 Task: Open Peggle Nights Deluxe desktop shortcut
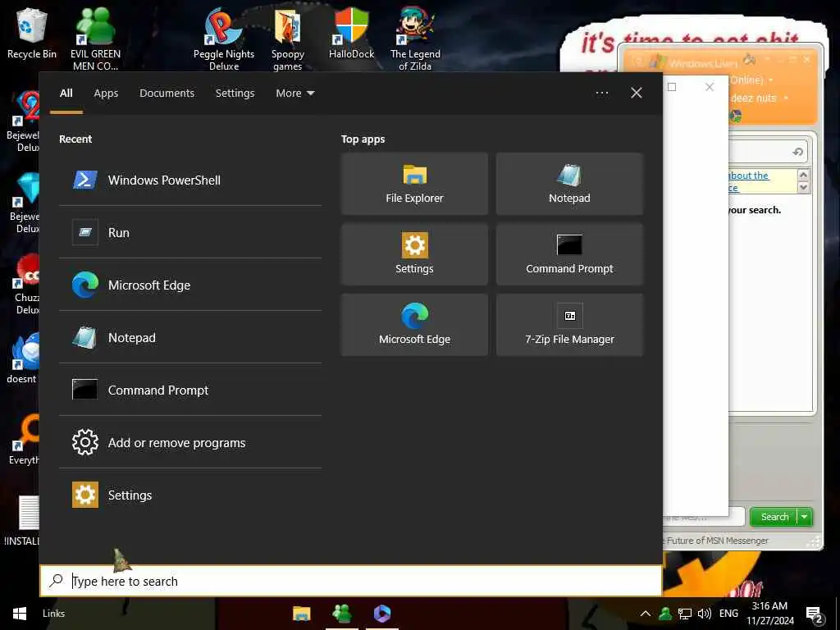224,39
